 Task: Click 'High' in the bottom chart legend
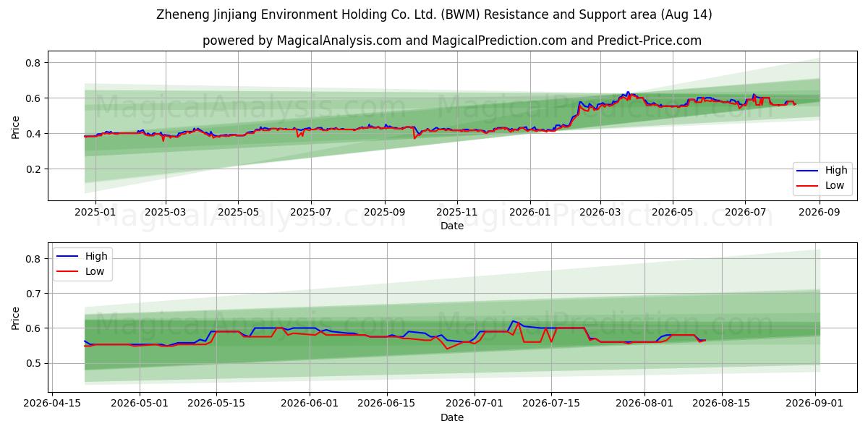coord(96,256)
